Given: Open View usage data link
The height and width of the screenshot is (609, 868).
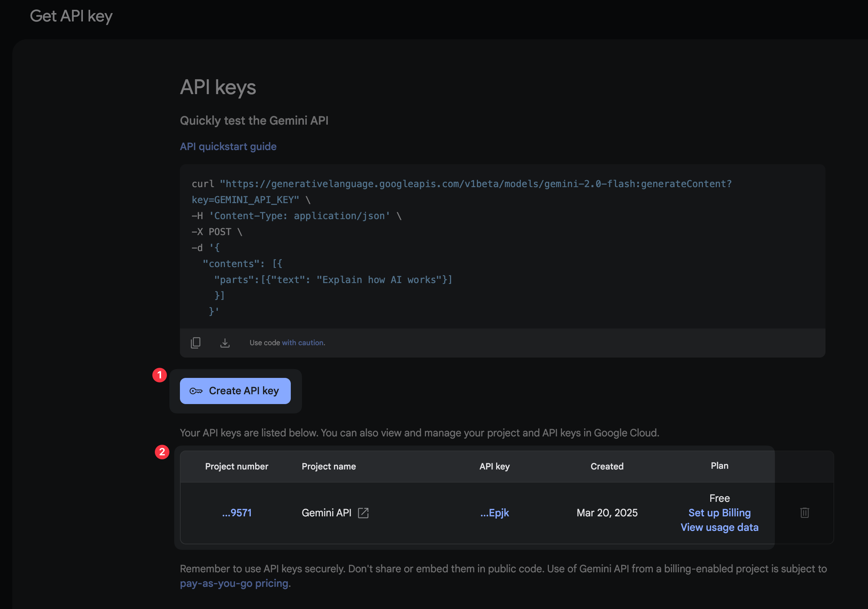Looking at the screenshot, I should pyautogui.click(x=719, y=527).
